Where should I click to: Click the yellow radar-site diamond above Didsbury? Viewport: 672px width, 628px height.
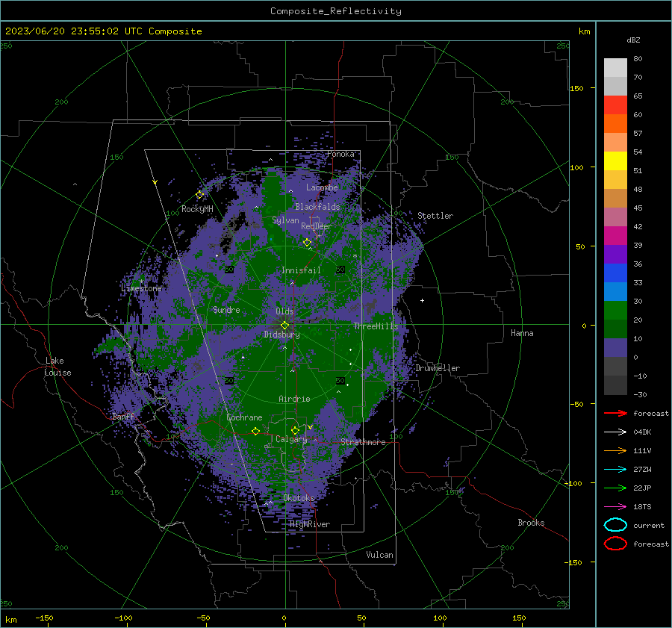point(284,326)
